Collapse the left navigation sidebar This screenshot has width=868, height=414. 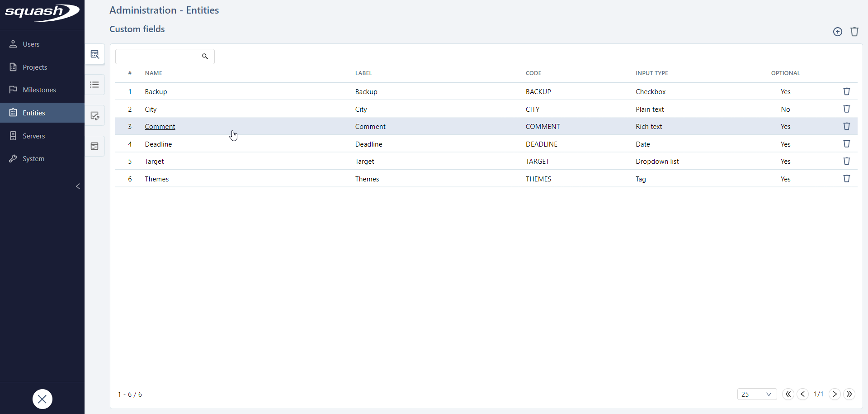click(x=78, y=186)
